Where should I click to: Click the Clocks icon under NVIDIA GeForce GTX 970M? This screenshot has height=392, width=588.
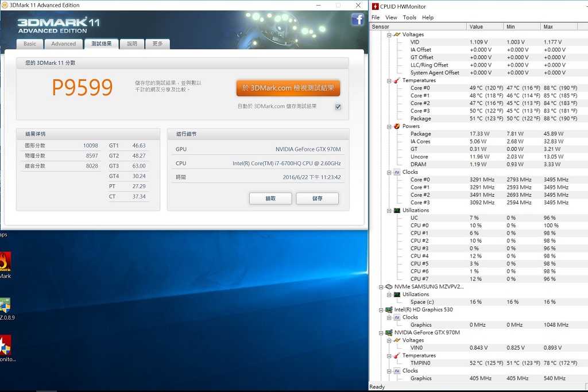point(397,371)
